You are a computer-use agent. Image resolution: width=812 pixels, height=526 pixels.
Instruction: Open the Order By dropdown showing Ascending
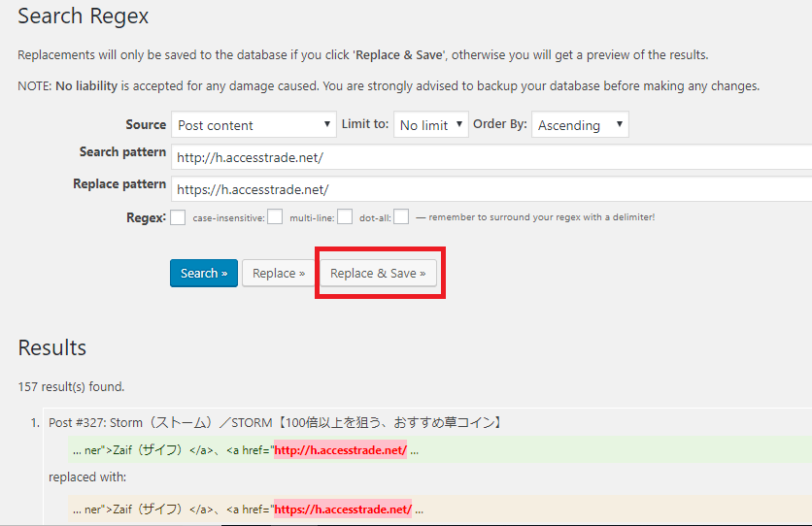pyautogui.click(x=580, y=124)
